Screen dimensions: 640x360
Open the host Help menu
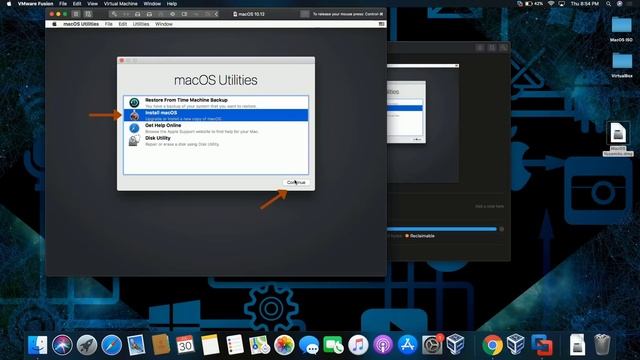tap(172, 4)
